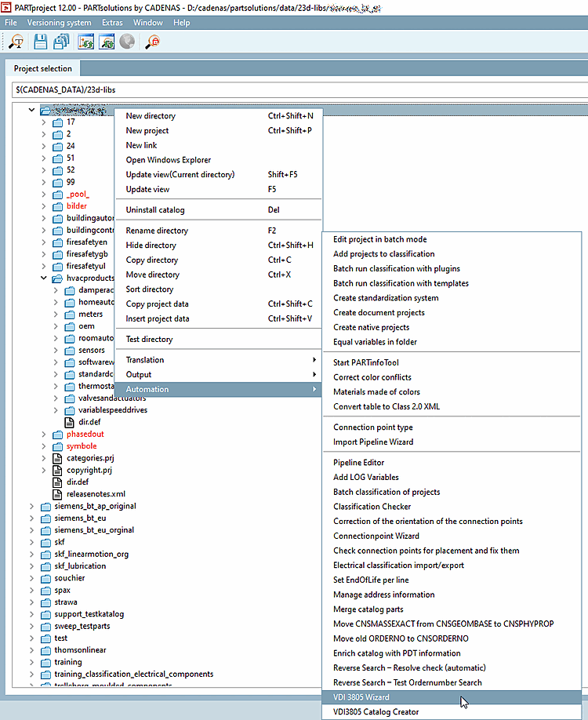The height and width of the screenshot is (720, 588).
Task: Open the File menu
Action: [x=10, y=23]
